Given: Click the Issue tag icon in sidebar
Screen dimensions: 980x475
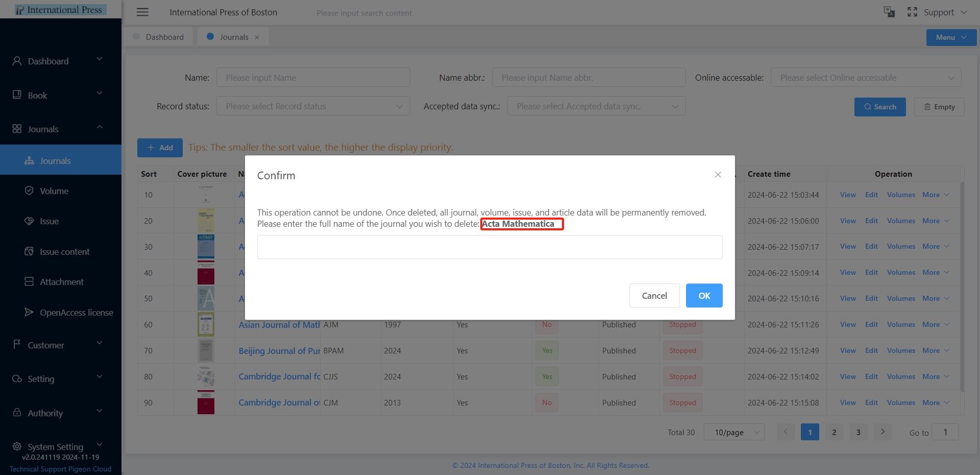Looking at the screenshot, I should tap(29, 221).
